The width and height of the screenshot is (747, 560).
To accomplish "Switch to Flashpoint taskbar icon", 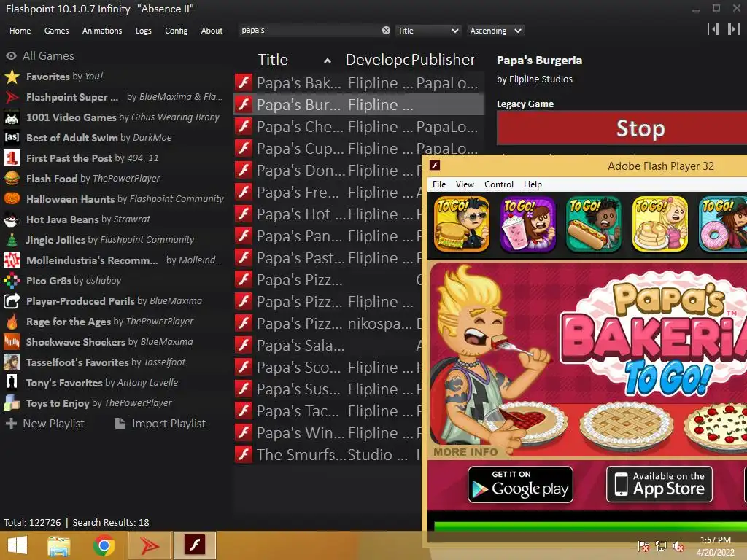I will (150, 545).
